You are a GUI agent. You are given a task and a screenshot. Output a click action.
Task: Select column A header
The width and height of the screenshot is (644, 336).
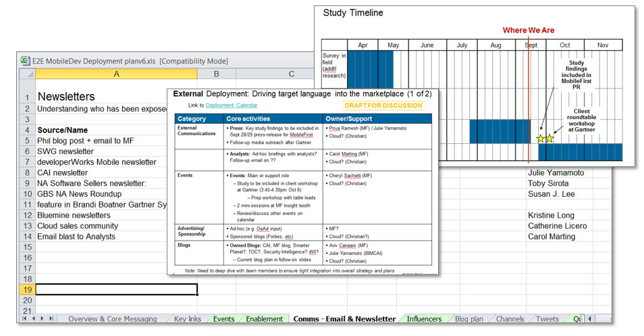[x=116, y=74]
